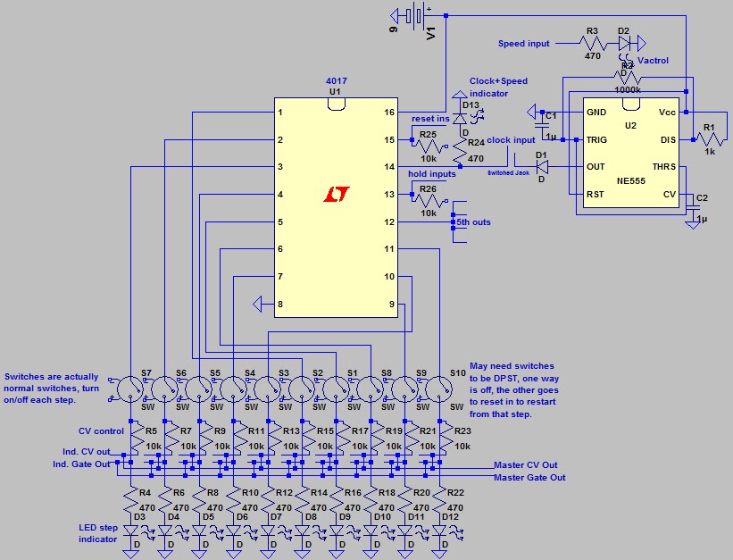Click the DIS pin on U2

[668, 140]
